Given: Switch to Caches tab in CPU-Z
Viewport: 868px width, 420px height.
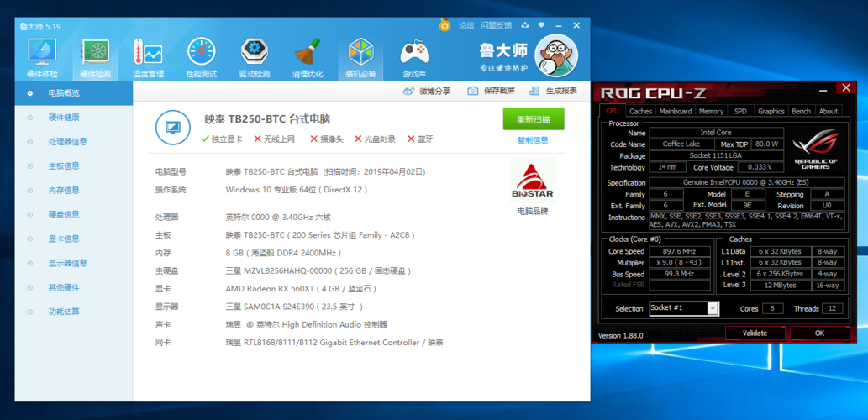Looking at the screenshot, I should pos(641,111).
